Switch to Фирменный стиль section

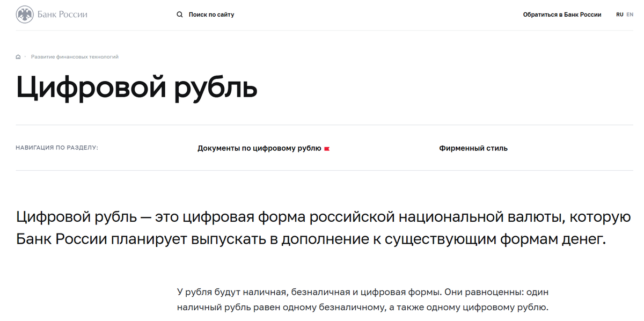tap(473, 148)
